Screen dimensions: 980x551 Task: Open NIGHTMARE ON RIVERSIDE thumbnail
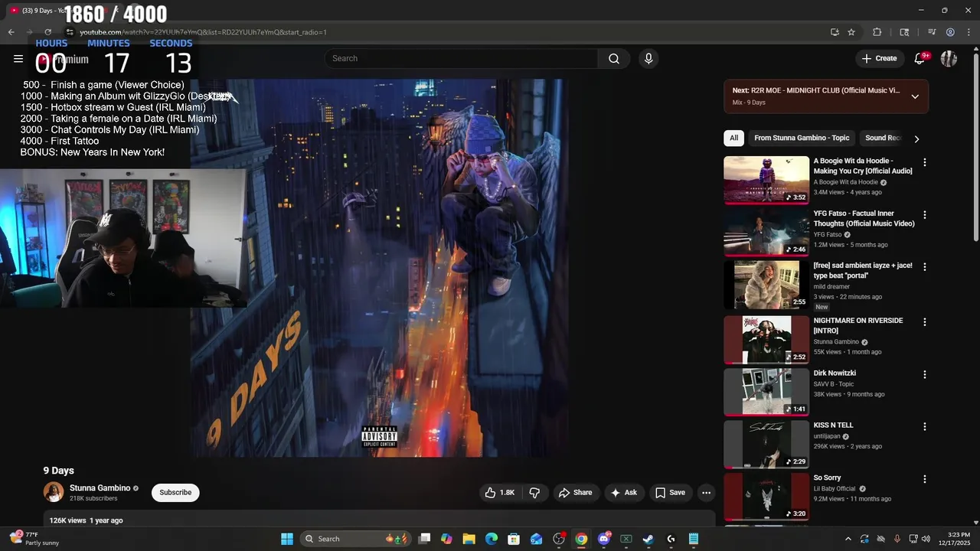click(766, 340)
